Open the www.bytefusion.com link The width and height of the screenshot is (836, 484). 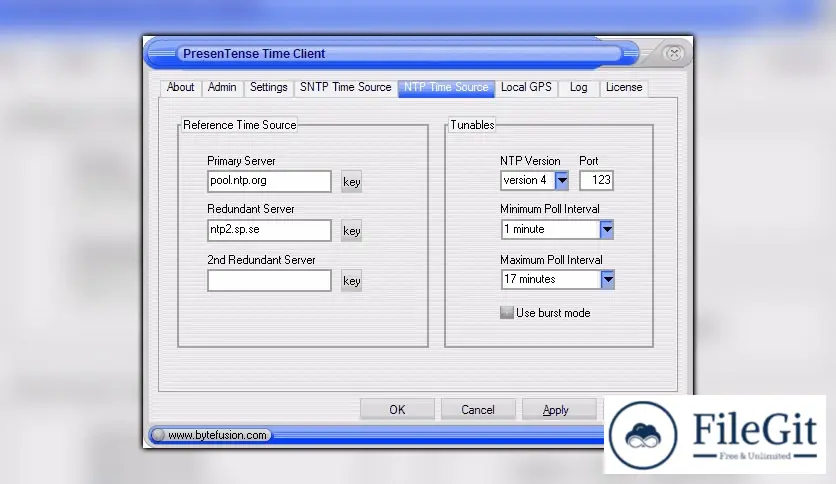coord(217,435)
